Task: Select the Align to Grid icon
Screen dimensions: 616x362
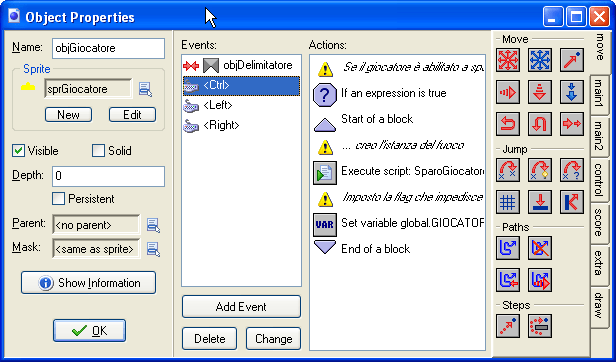Action: [508, 202]
